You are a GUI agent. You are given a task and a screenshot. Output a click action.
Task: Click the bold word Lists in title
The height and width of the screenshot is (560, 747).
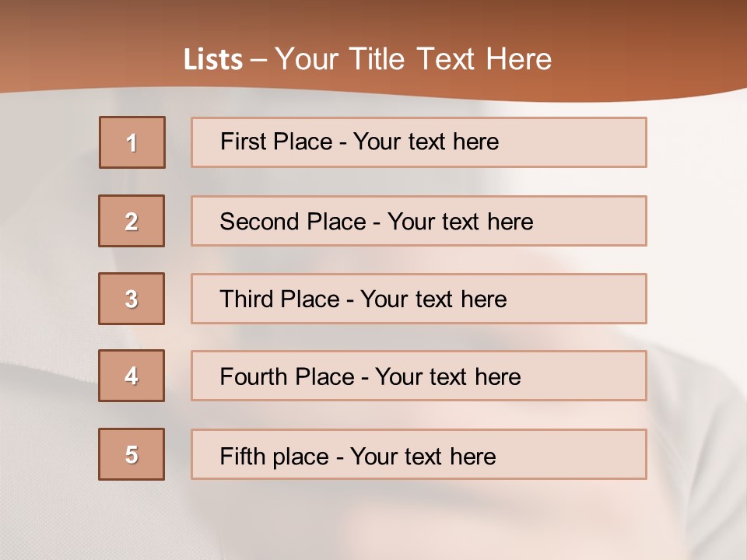213,60
